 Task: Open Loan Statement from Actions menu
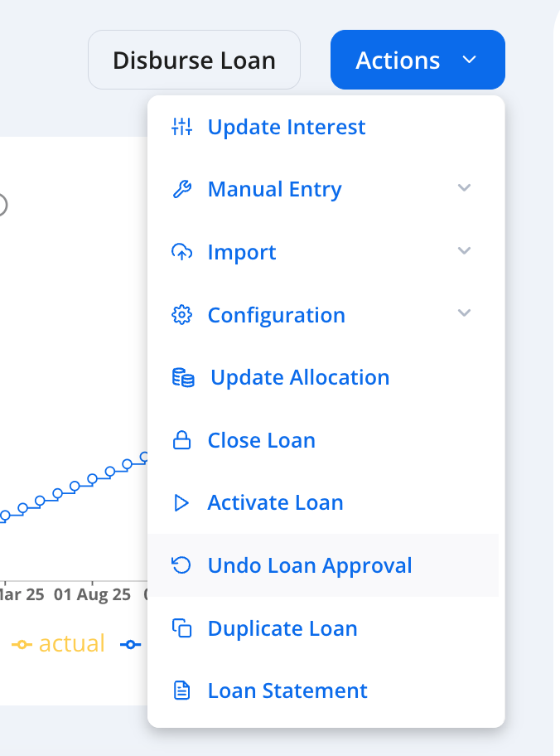(287, 691)
